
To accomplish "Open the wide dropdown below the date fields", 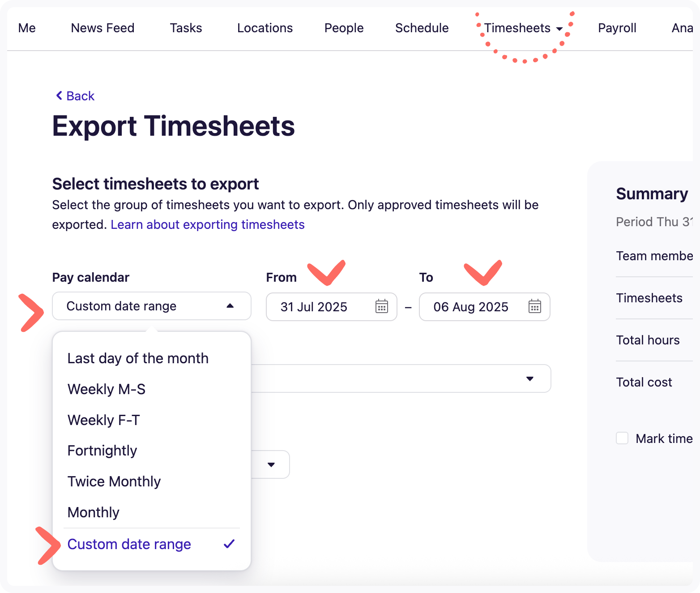I will pyautogui.click(x=530, y=378).
